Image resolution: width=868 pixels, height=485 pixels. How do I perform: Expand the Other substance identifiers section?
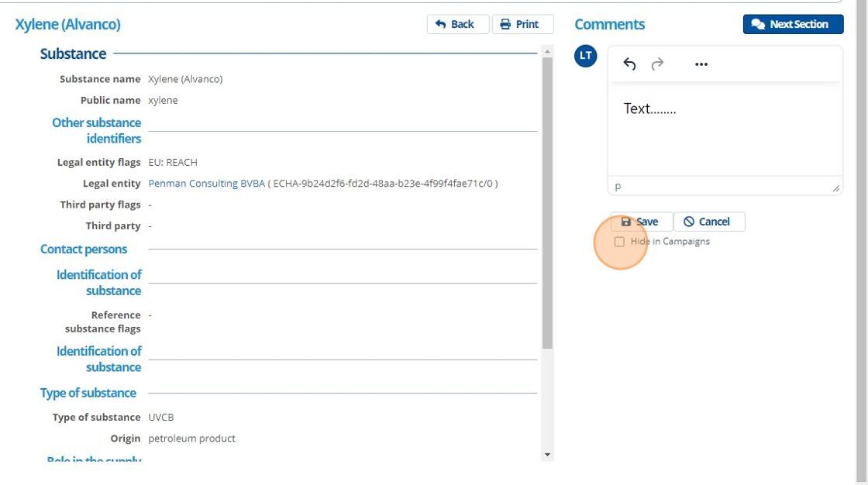point(97,130)
